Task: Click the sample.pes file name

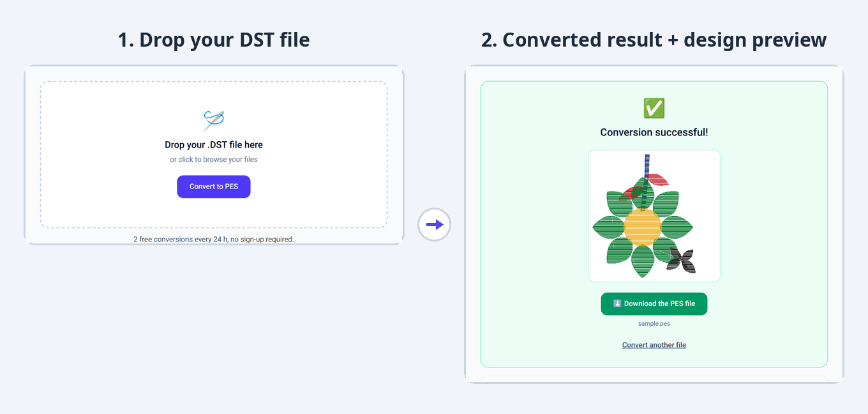Action: click(x=654, y=324)
